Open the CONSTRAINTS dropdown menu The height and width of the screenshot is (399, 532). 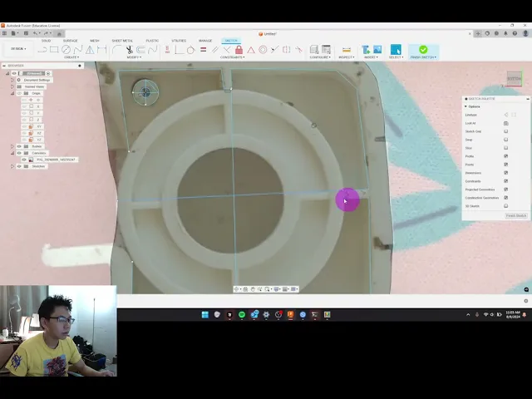click(x=233, y=57)
